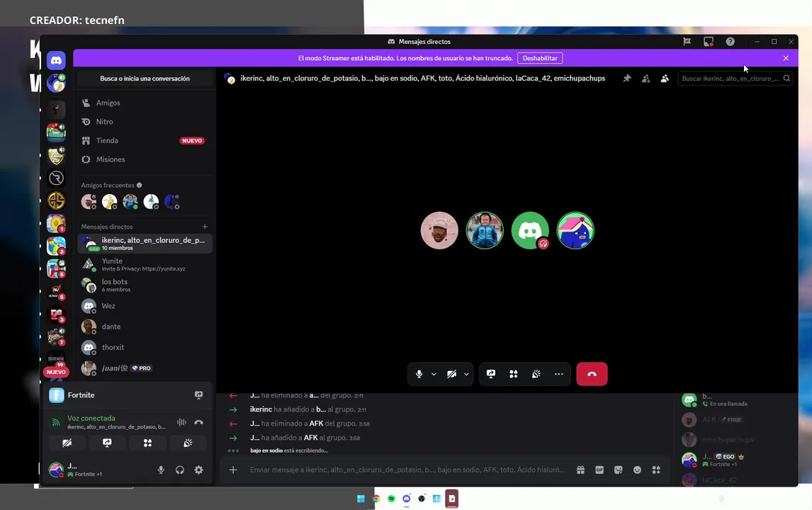Launch activity button in voice panel
Viewport: 812px width, 510px height.
tap(147, 443)
